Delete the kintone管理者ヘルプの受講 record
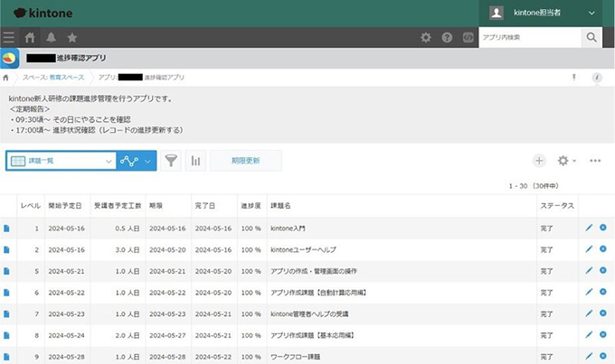 603,313
